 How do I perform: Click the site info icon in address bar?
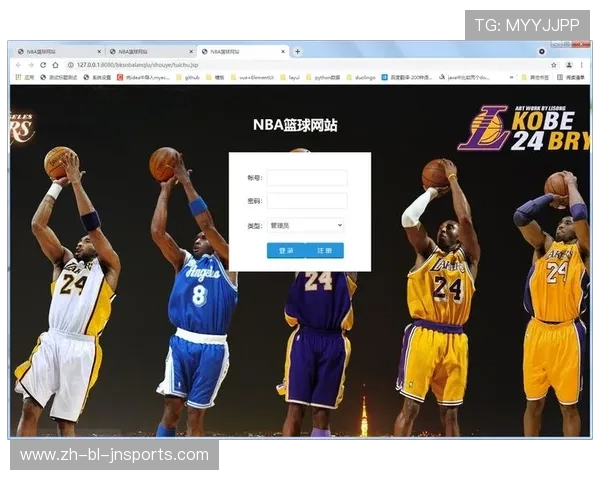tap(70, 65)
